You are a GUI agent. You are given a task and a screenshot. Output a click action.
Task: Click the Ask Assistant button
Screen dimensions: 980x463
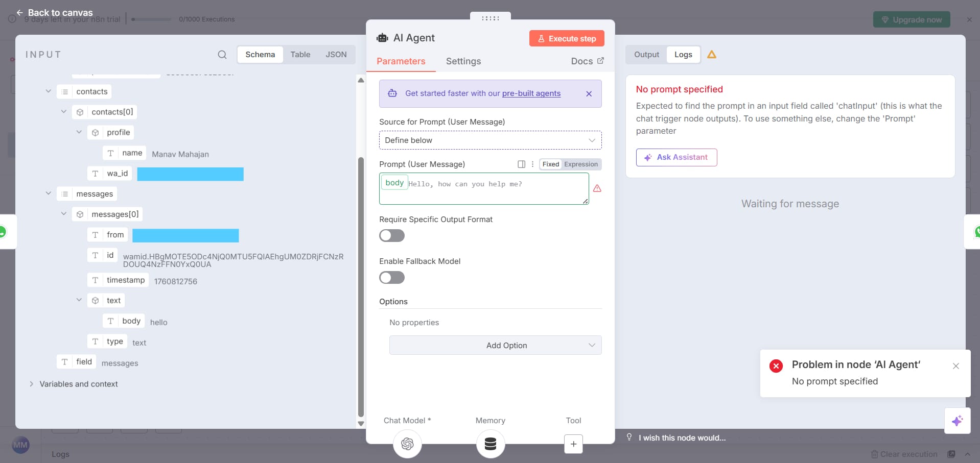(676, 157)
